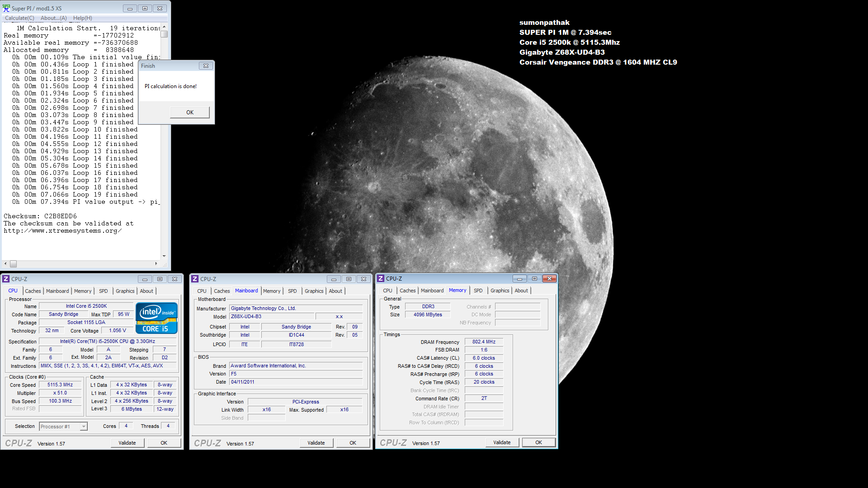Close the Finish dialog with its X
868x488 pixels.
tap(206, 66)
